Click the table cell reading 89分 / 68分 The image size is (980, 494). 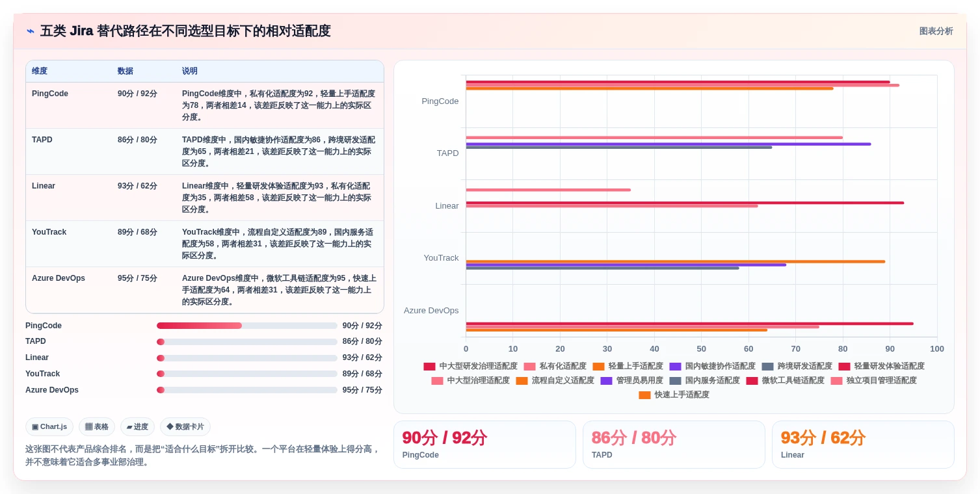point(137,232)
